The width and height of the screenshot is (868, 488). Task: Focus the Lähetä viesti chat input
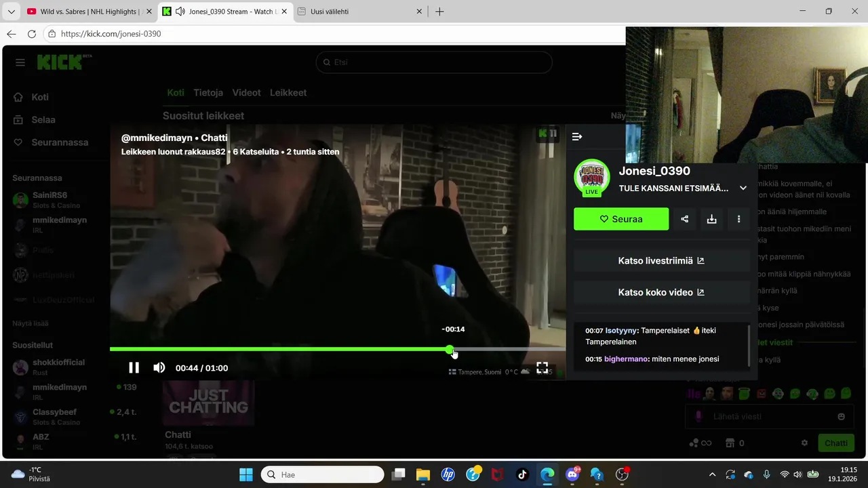coord(768,416)
